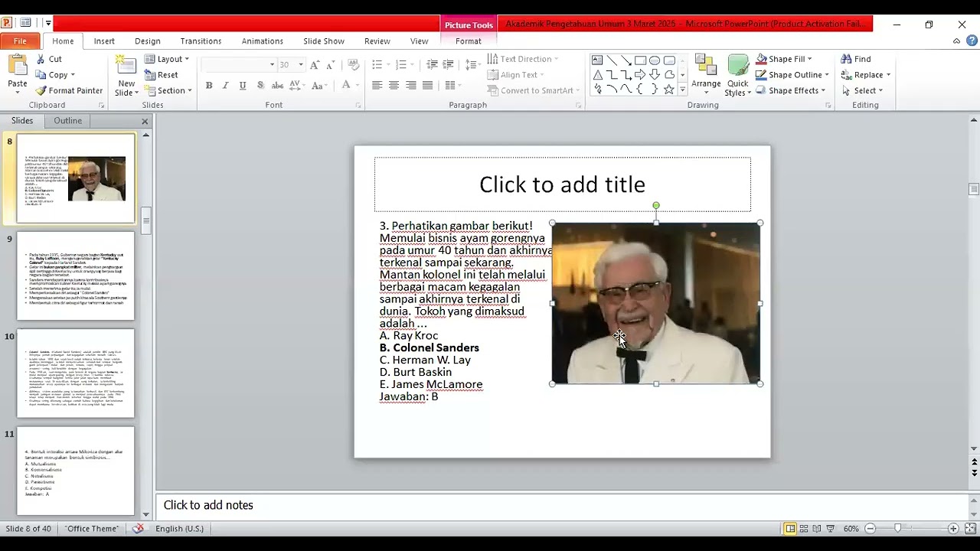Switch to Reading View in status bar

818,529
